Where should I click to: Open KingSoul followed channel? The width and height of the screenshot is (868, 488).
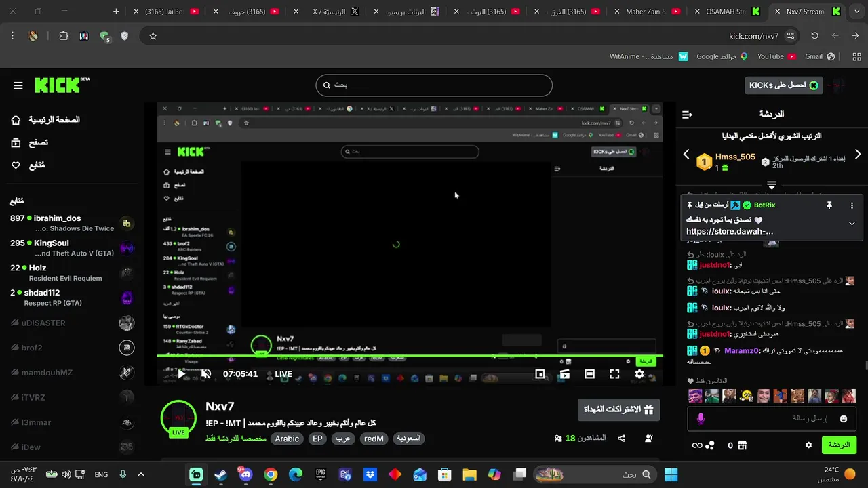pos(71,248)
